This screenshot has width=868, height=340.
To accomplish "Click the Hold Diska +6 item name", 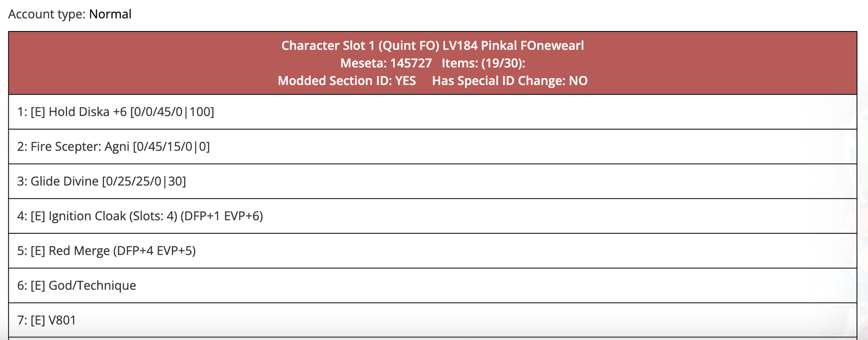I will pos(88,112).
